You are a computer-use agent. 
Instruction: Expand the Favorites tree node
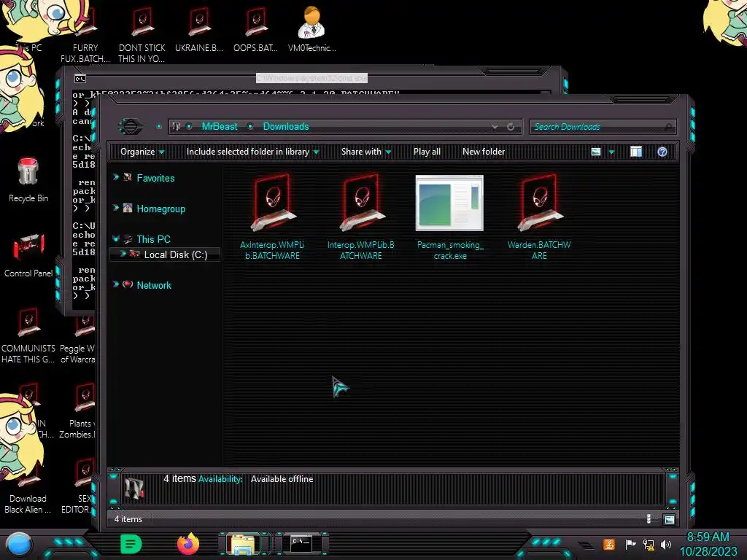tap(116, 177)
